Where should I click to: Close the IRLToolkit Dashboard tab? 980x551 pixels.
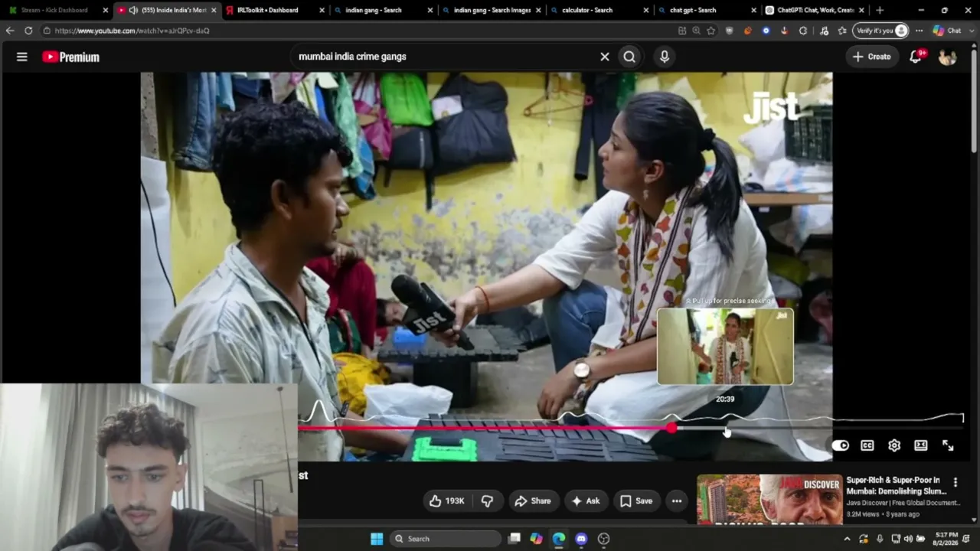(321, 11)
